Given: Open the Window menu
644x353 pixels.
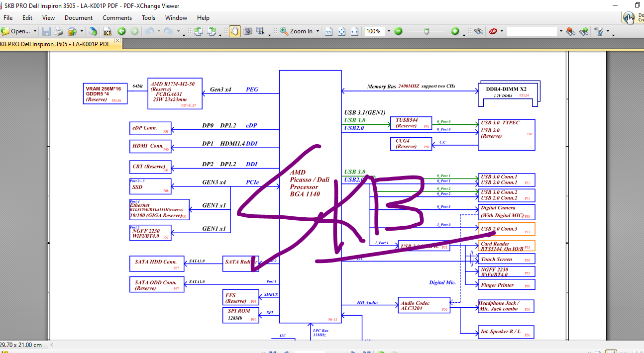Looking at the screenshot, I should click(x=176, y=17).
